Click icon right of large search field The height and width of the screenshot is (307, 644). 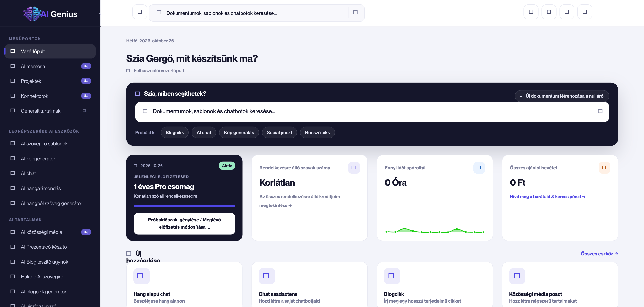click(600, 111)
